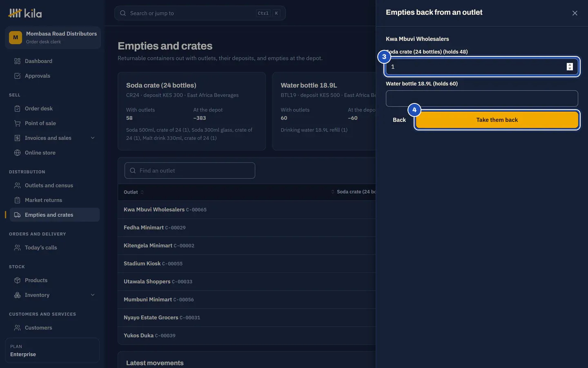Expand the Inventory submenu chevron
The height and width of the screenshot is (368, 588).
point(93,295)
